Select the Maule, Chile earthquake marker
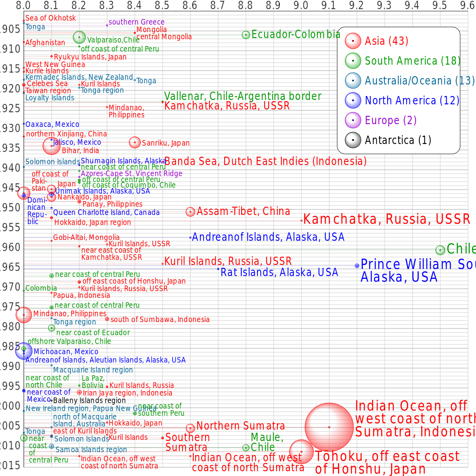 pos(245,447)
